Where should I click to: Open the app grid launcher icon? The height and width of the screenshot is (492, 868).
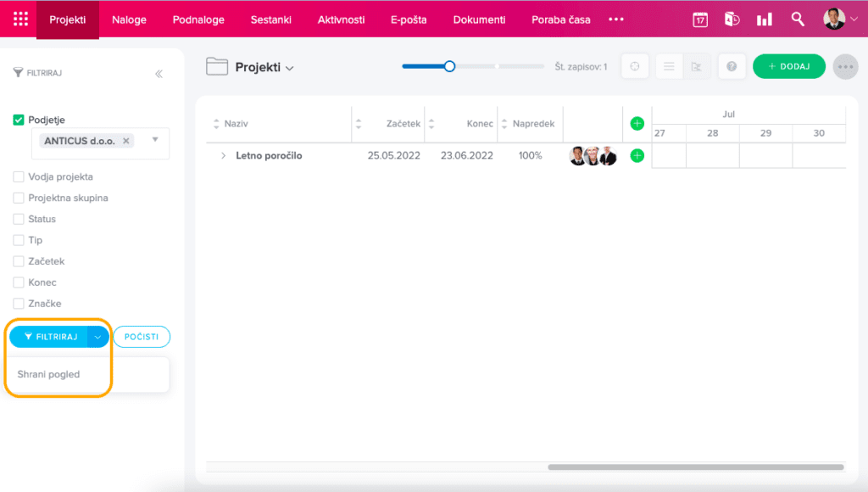(20, 20)
